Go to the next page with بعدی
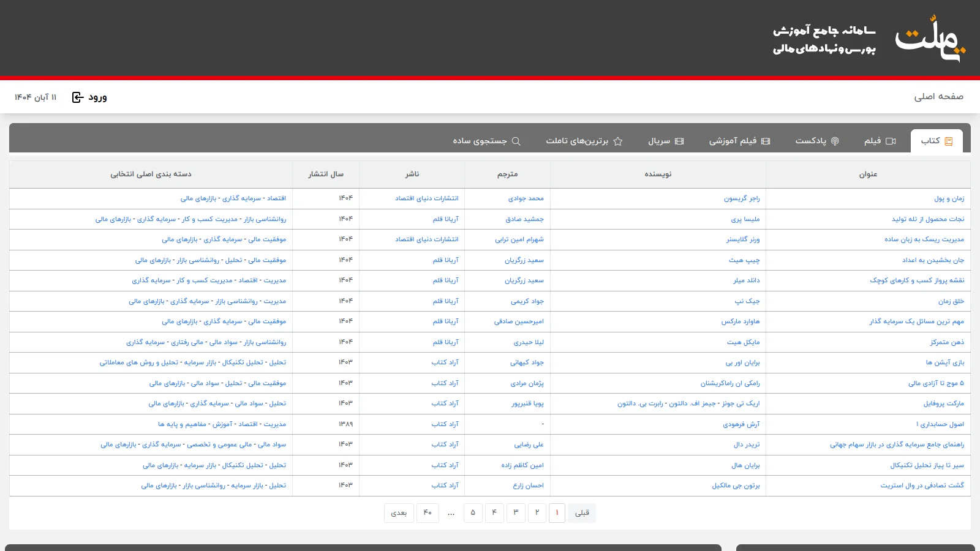980x551 pixels. [399, 513]
